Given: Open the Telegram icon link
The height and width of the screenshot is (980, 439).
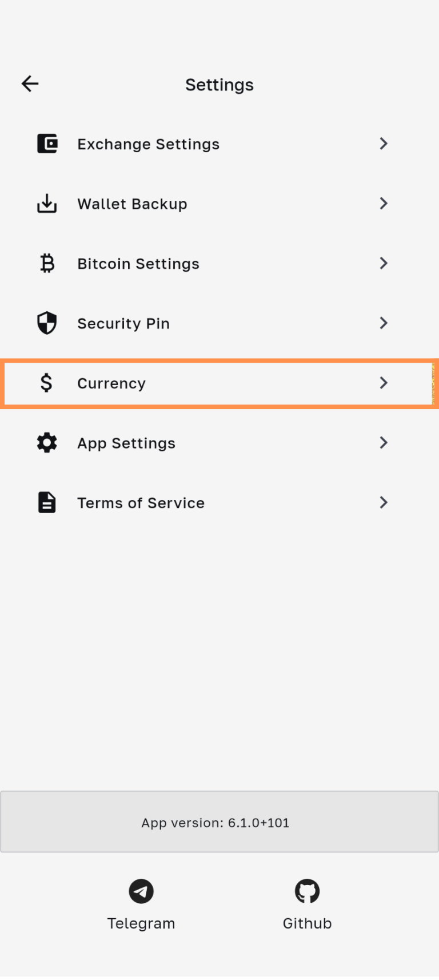Looking at the screenshot, I should (x=141, y=891).
